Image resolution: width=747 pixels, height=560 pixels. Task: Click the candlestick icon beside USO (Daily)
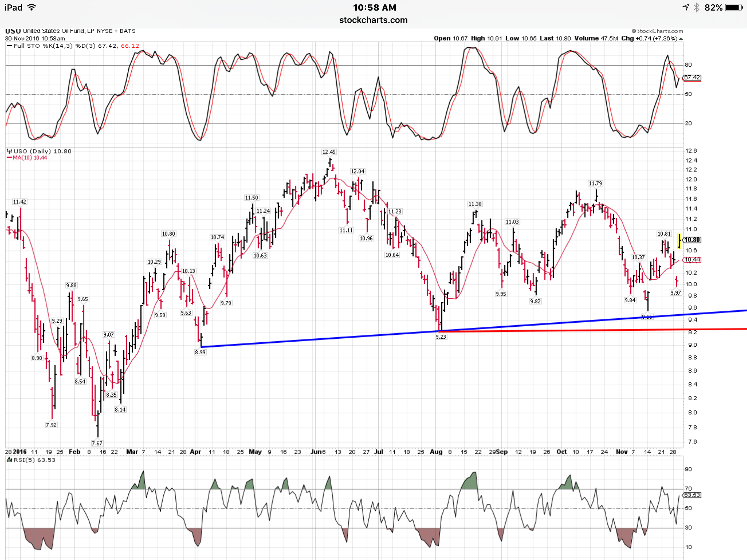coord(9,151)
